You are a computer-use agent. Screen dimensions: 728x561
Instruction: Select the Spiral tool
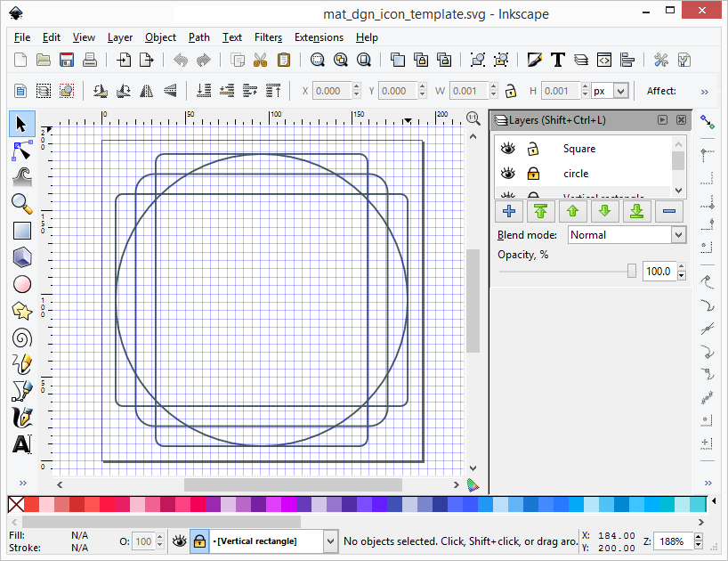(21, 337)
